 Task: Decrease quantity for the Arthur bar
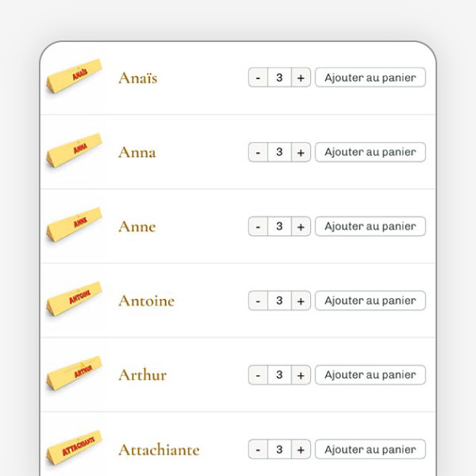point(258,375)
